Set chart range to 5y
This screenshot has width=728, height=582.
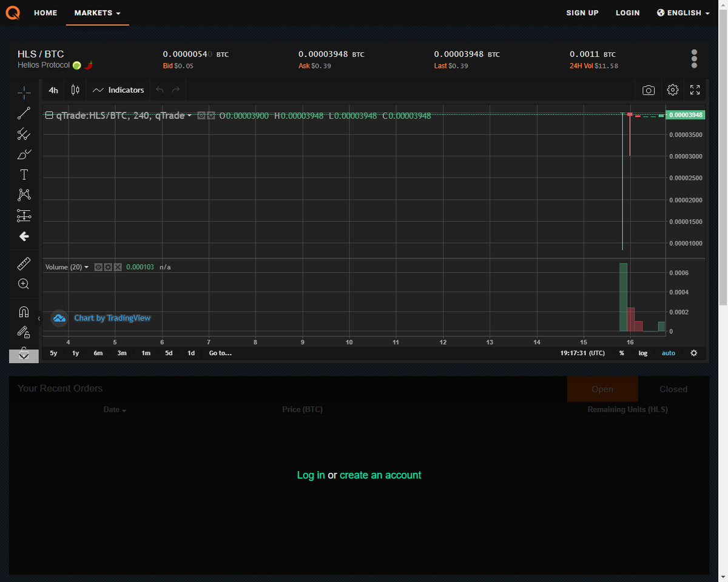click(x=53, y=353)
